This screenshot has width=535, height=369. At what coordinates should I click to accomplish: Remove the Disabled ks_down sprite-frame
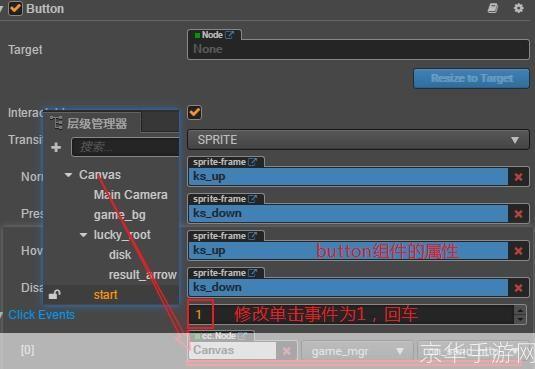(518, 288)
